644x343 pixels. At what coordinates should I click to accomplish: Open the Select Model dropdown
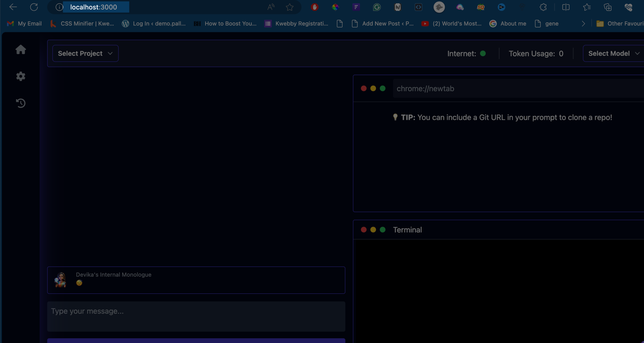click(x=613, y=53)
